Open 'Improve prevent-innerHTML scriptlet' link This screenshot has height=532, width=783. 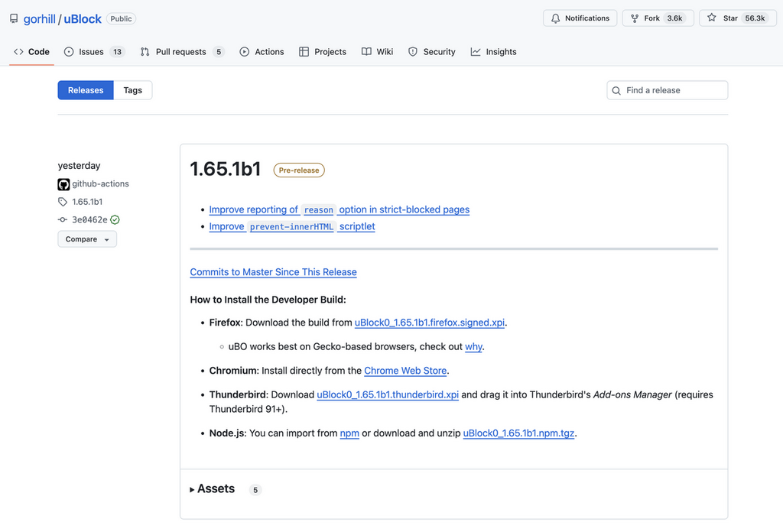click(x=291, y=226)
